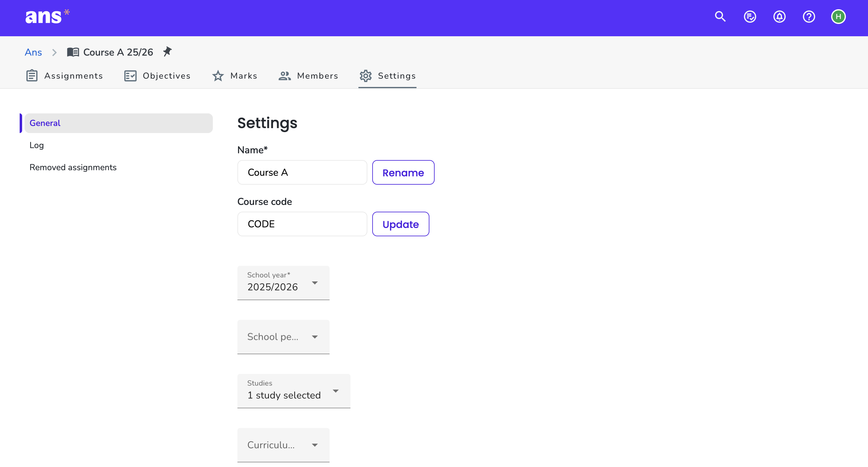This screenshot has width=868, height=467.
Task: Go to Ans breadcrumb link
Action: coord(33,52)
